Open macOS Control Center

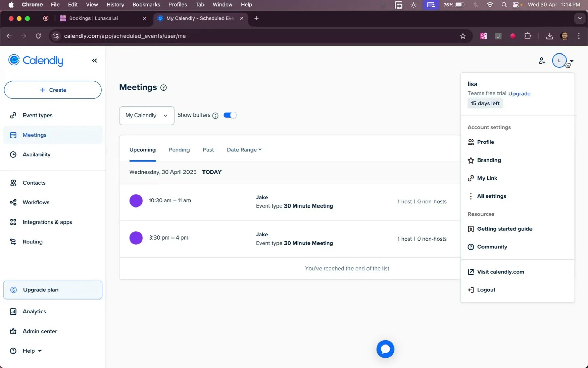(517, 5)
